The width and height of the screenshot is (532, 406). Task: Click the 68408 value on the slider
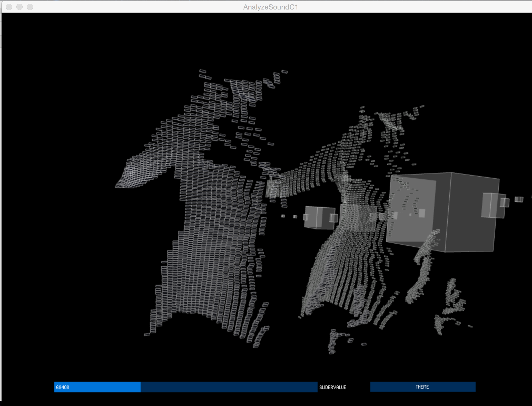pos(63,387)
